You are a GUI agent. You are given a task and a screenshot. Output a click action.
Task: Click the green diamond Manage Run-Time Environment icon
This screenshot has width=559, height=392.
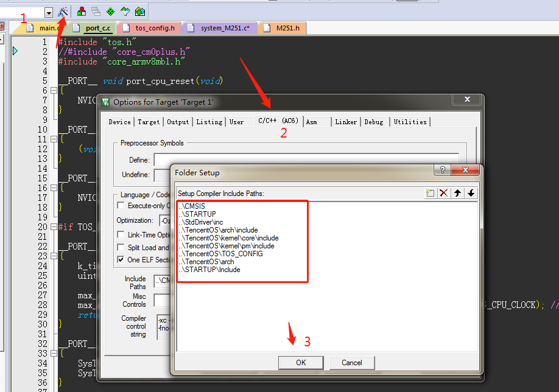point(110,12)
